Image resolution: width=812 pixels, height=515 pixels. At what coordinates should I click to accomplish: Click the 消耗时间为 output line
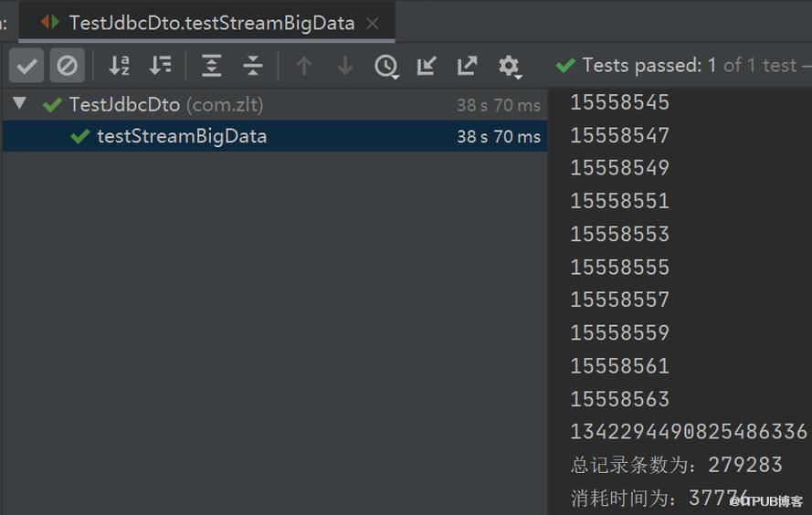click(x=660, y=498)
